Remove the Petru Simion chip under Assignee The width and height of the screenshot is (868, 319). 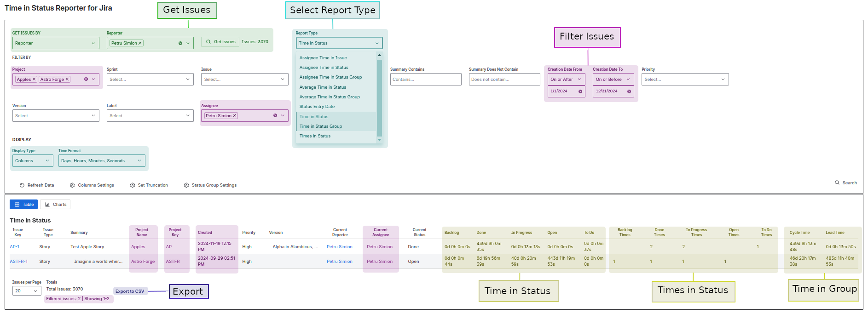(235, 115)
